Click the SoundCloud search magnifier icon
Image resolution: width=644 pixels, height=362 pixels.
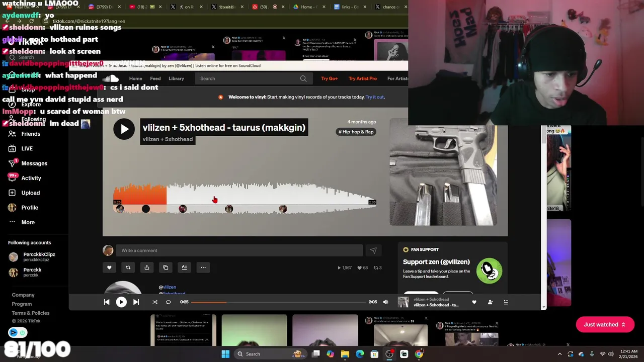(303, 78)
